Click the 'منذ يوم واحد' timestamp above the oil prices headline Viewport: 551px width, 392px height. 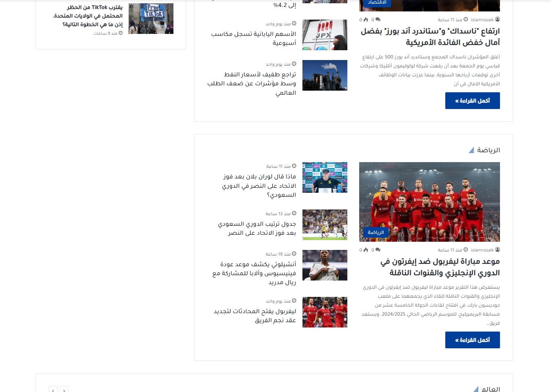[x=278, y=64]
